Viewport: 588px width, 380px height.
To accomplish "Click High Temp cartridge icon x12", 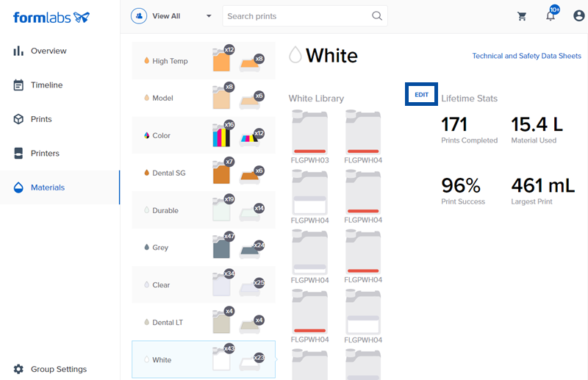I will tap(221, 60).
